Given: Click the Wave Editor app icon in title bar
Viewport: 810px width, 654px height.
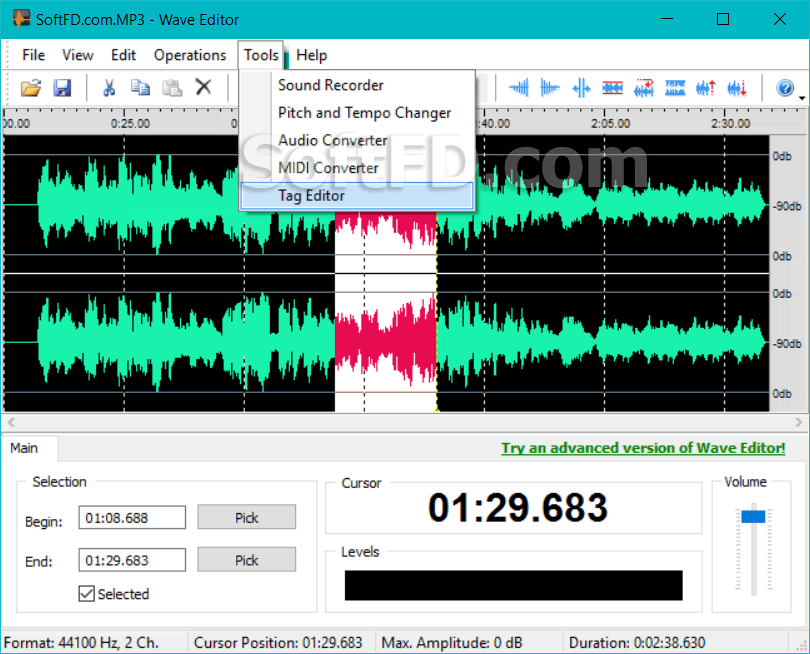Looking at the screenshot, I should coord(21,19).
